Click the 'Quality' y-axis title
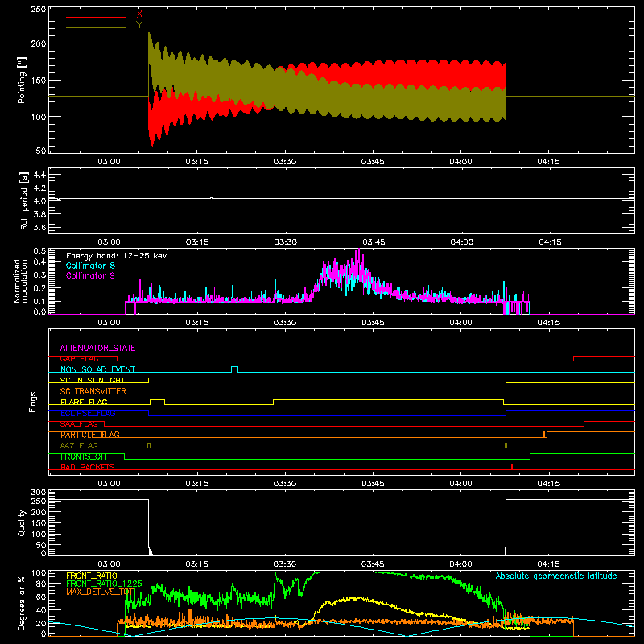Viewport: 644px width, 644px height. [x=22, y=522]
